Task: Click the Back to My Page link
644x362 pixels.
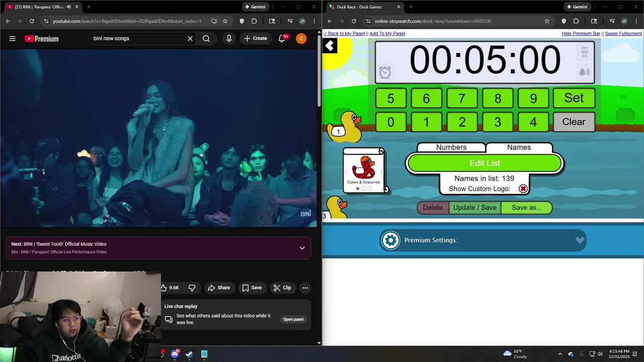Action: pos(344,34)
